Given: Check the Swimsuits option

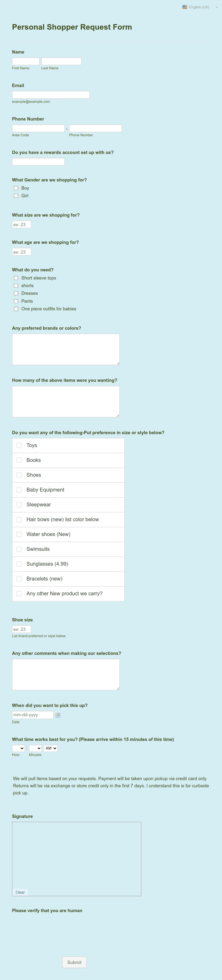Looking at the screenshot, I should click(x=19, y=549).
